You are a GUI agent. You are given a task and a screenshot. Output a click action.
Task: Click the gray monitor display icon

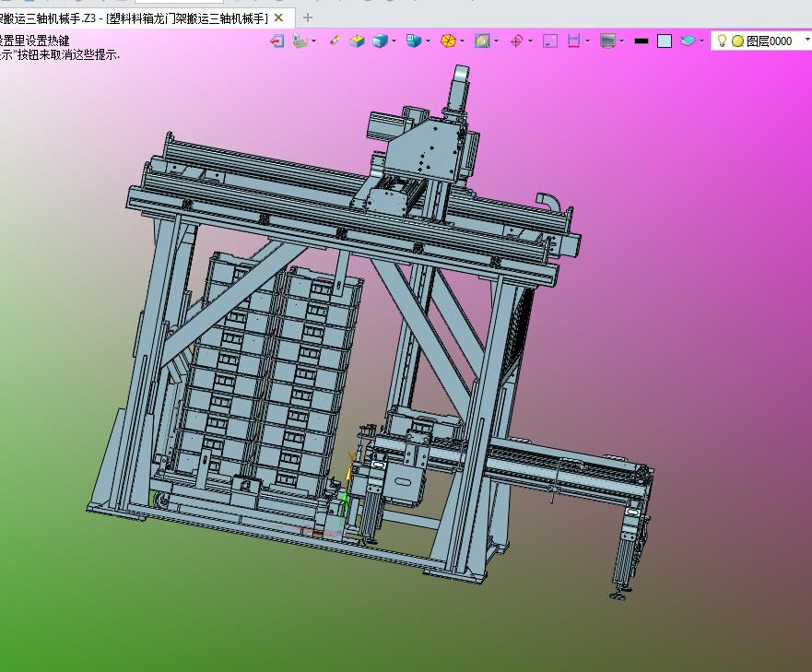tap(607, 41)
